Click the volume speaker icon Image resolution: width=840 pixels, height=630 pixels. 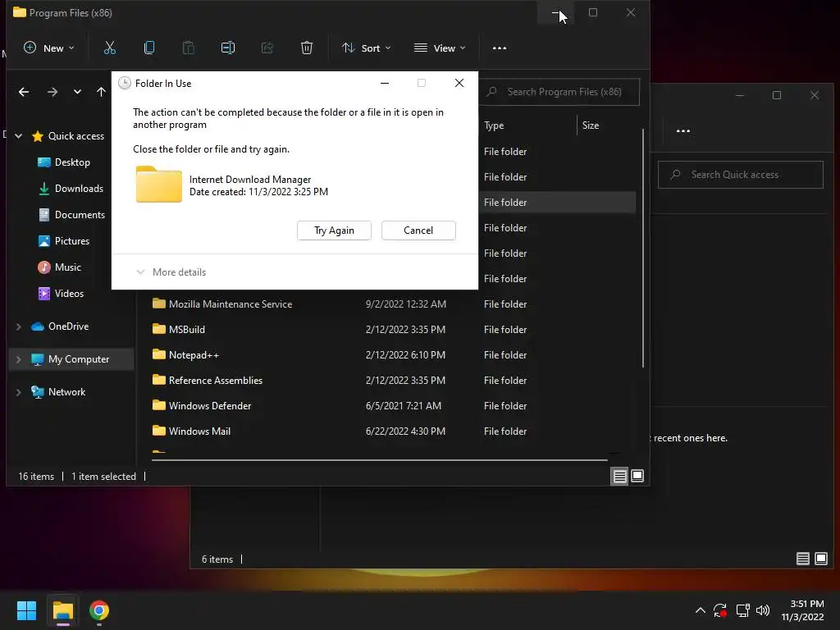coord(763,610)
